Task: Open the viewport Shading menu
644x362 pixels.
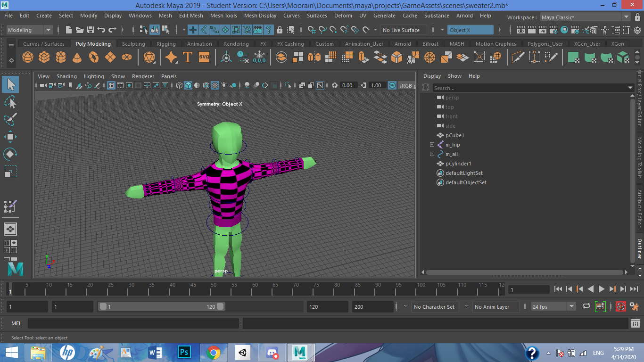Action: tap(66, 76)
